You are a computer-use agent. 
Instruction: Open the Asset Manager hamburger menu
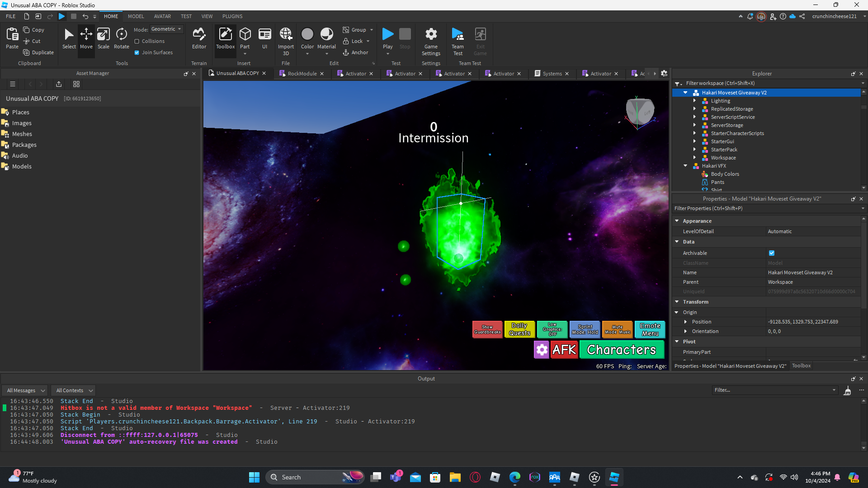pyautogui.click(x=13, y=84)
